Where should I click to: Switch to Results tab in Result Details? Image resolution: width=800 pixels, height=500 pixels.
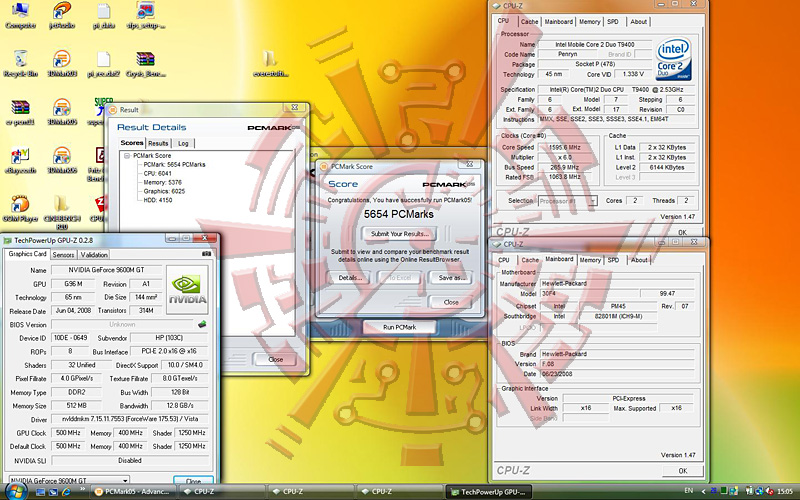pos(158,143)
